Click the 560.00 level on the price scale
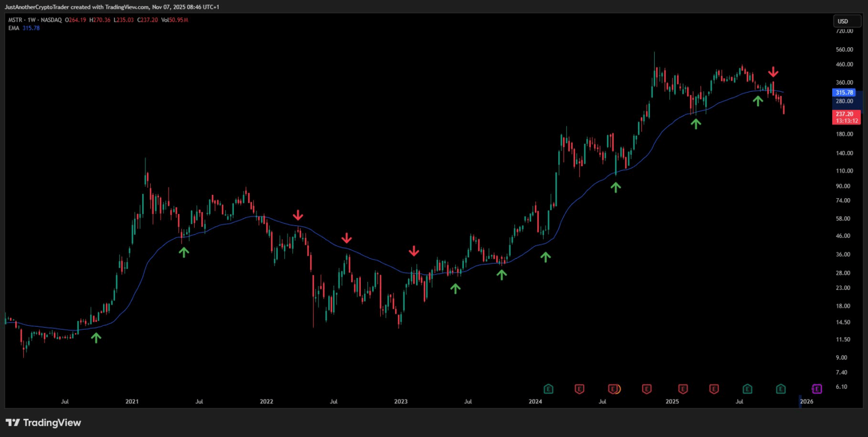 (844, 49)
